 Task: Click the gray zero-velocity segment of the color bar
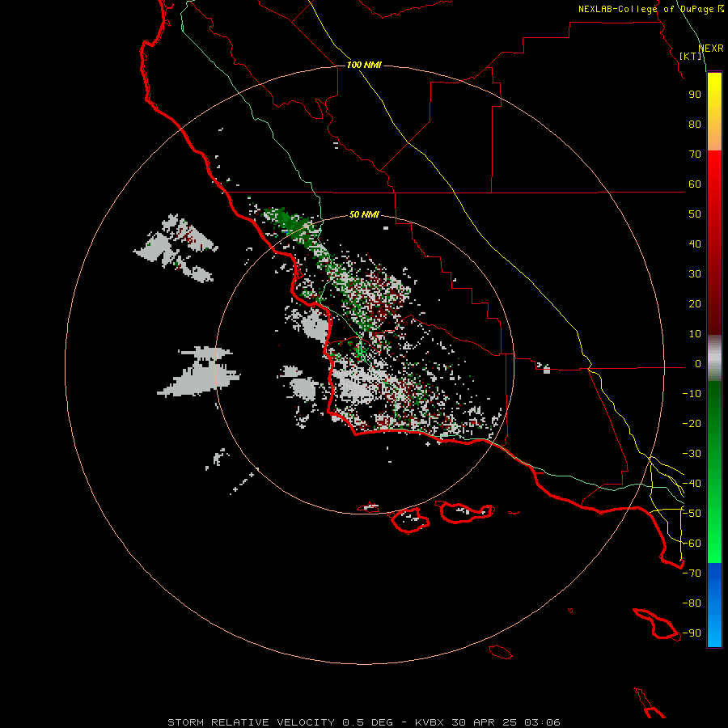(x=714, y=358)
